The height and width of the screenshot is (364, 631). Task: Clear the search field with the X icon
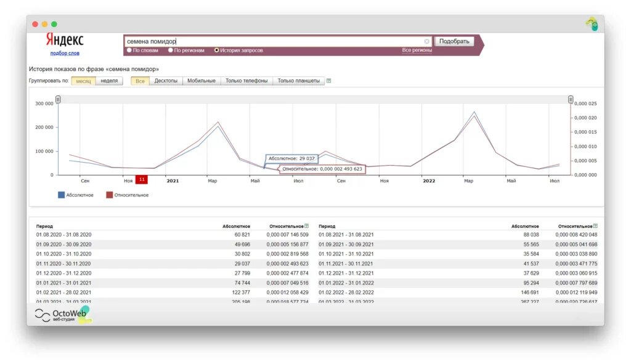tap(426, 41)
